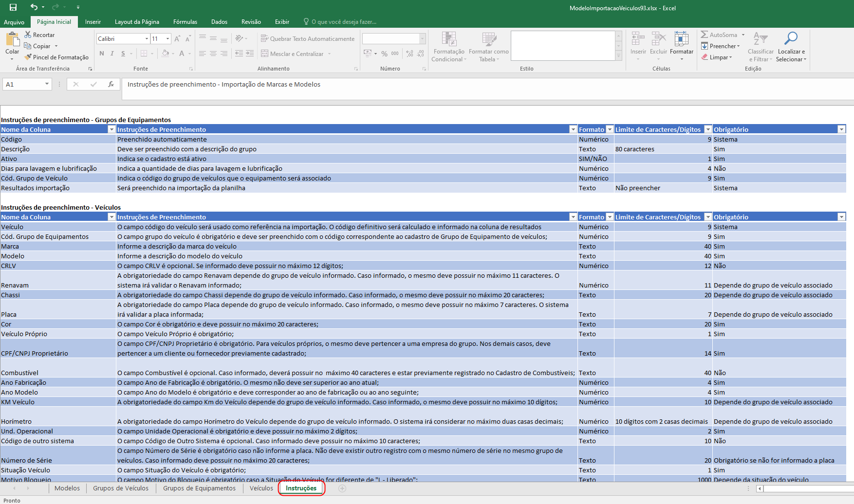Click the fx insert function icon
854x504 pixels.
click(111, 84)
